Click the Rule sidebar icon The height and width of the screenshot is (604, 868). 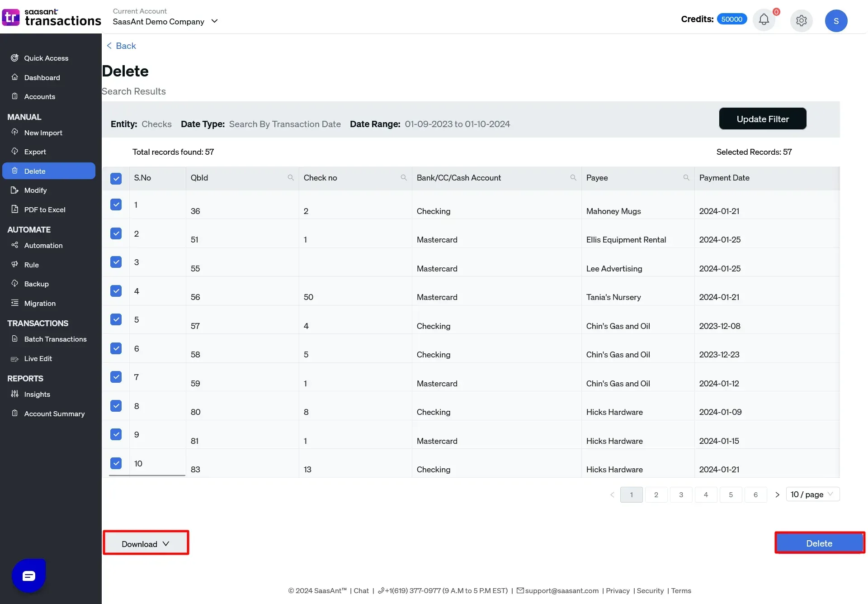(14, 264)
